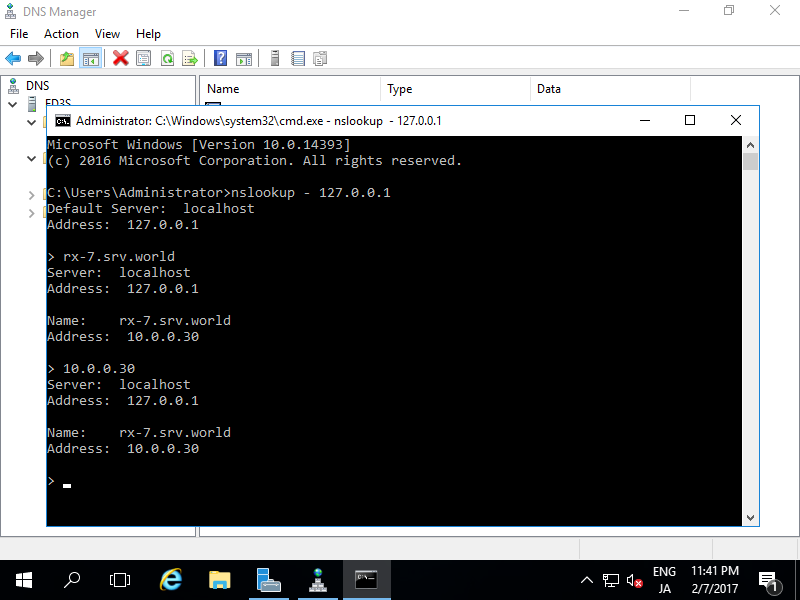Delete the selected DNS item
The image size is (800, 600).
119,57
